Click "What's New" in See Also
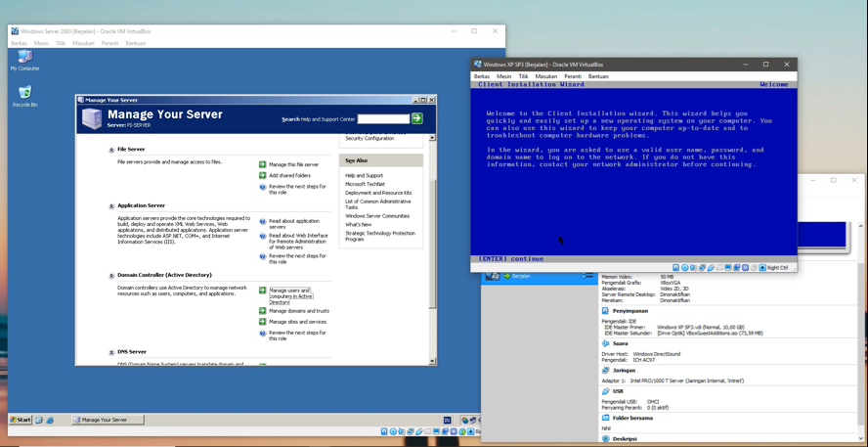 coord(358,225)
